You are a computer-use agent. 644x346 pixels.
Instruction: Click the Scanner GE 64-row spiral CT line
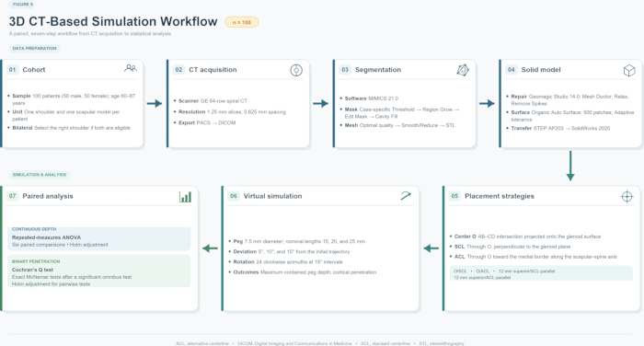[211, 100]
